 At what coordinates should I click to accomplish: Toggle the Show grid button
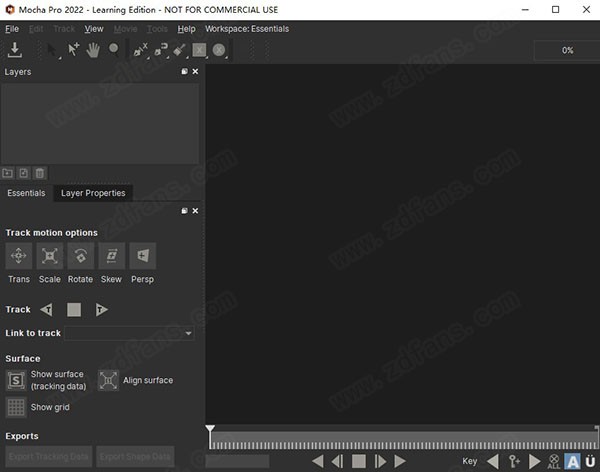[x=16, y=407]
